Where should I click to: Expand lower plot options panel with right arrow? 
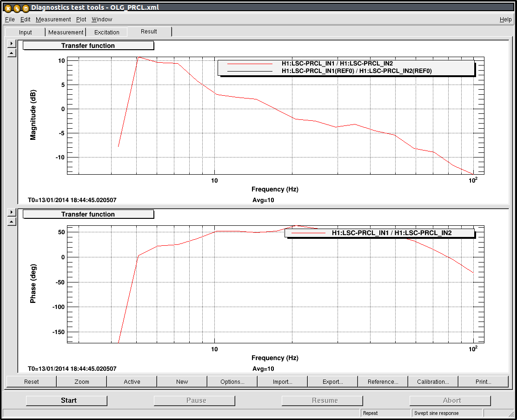(12, 212)
